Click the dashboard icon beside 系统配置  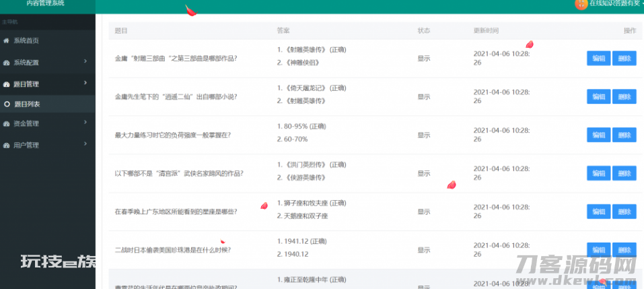pyautogui.click(x=6, y=63)
